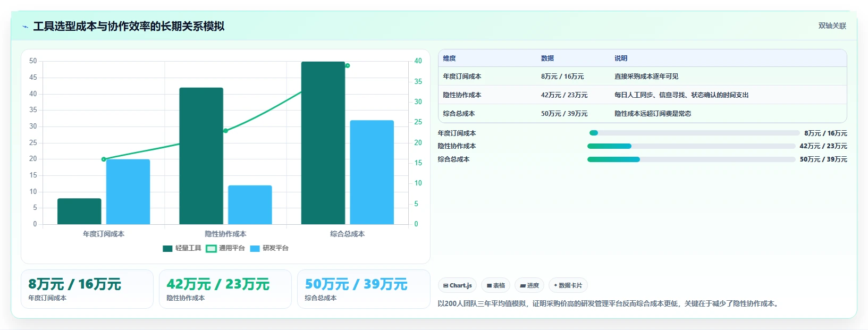Select the 说明 table column header

[621, 58]
